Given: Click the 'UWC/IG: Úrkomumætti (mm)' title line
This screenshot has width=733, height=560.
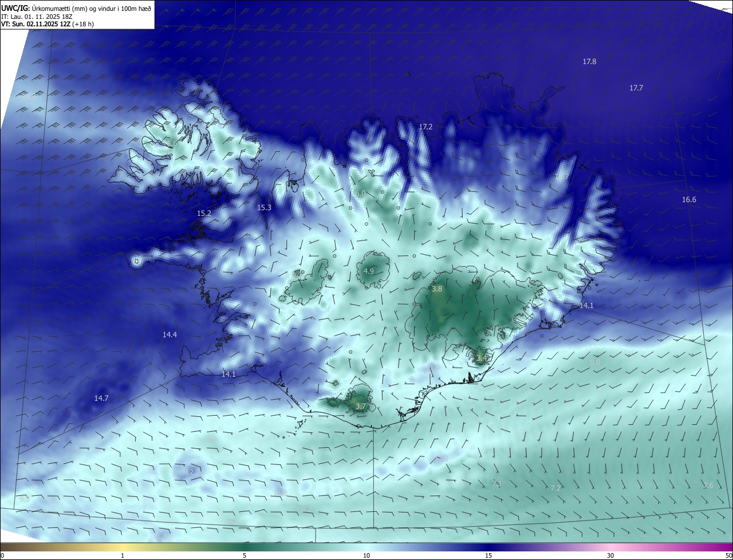Looking at the screenshot, I should point(76,8).
